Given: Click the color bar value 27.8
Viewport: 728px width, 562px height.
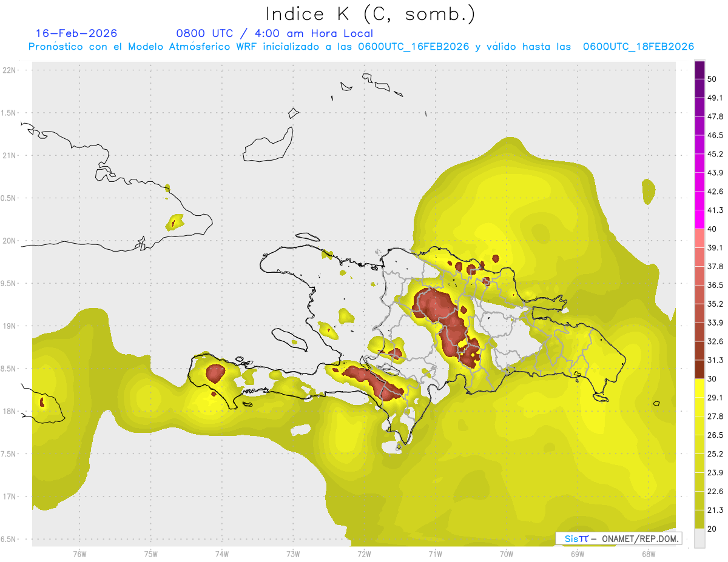Looking at the screenshot, I should click(x=715, y=416).
